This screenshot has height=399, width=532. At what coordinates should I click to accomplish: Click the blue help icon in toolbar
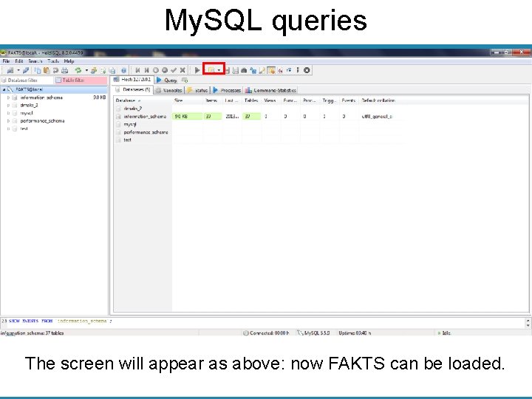[x=123, y=71]
